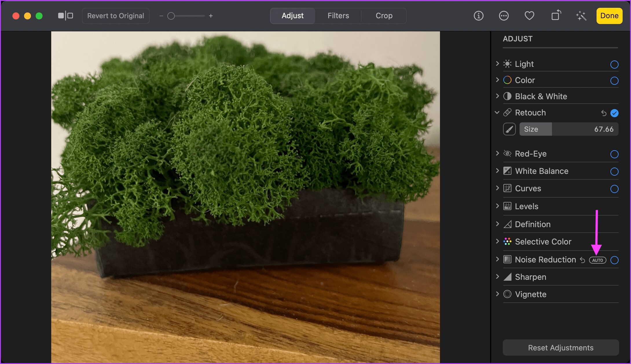Click the Selective Color adjustment icon
This screenshot has height=364, width=631.
coord(507,241)
